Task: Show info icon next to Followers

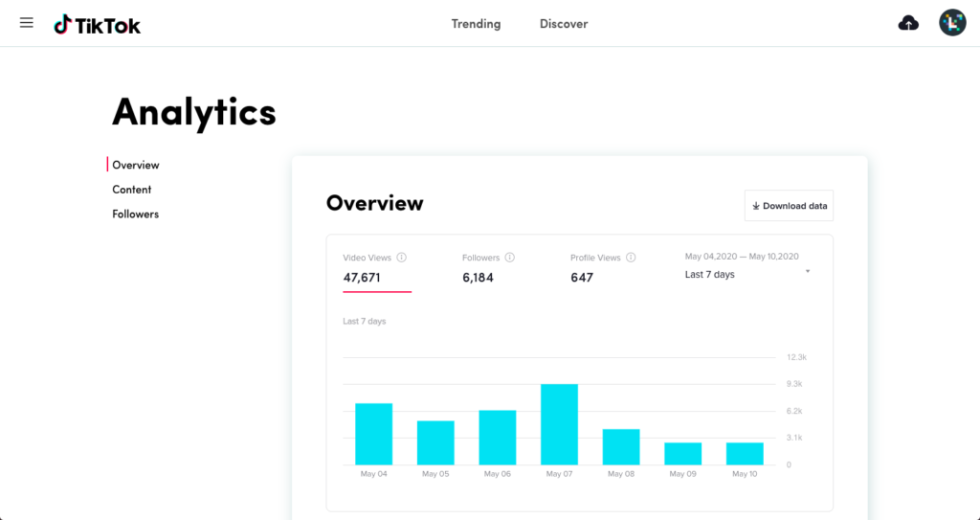Action: coord(510,258)
